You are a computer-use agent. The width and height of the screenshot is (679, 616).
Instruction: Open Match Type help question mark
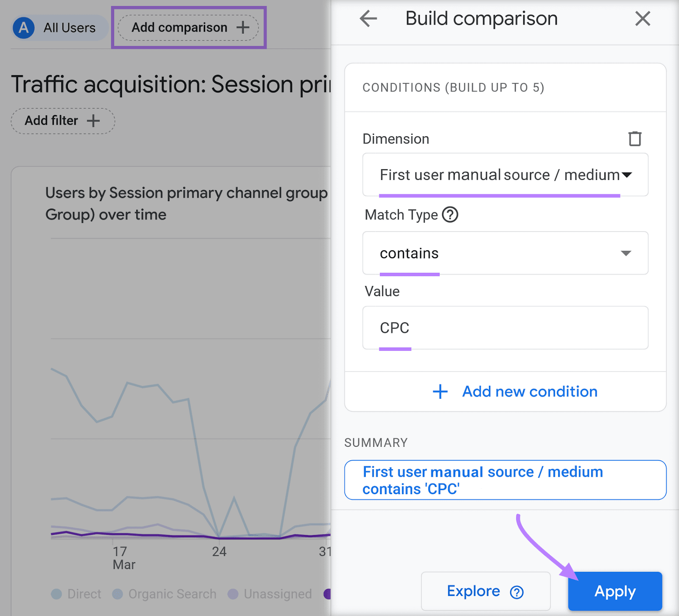pyautogui.click(x=450, y=215)
